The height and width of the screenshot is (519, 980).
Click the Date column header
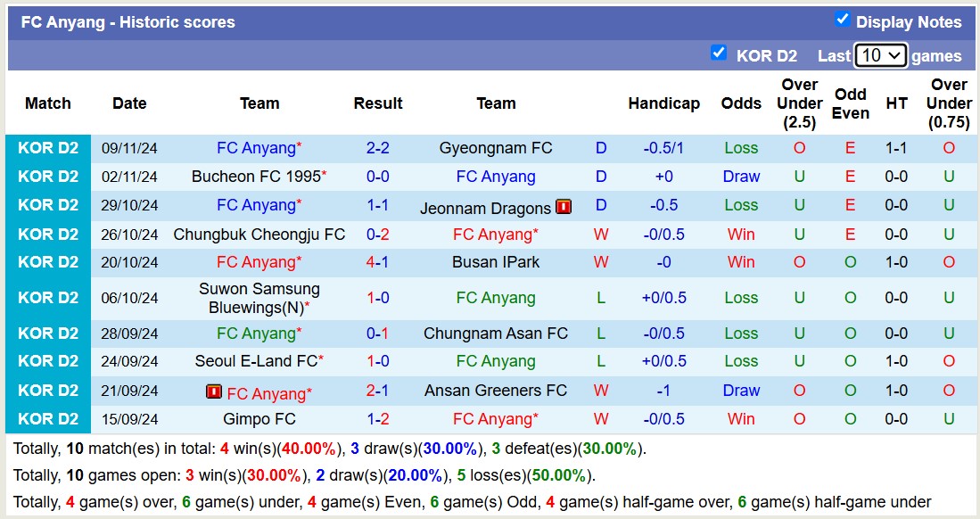pyautogui.click(x=129, y=103)
